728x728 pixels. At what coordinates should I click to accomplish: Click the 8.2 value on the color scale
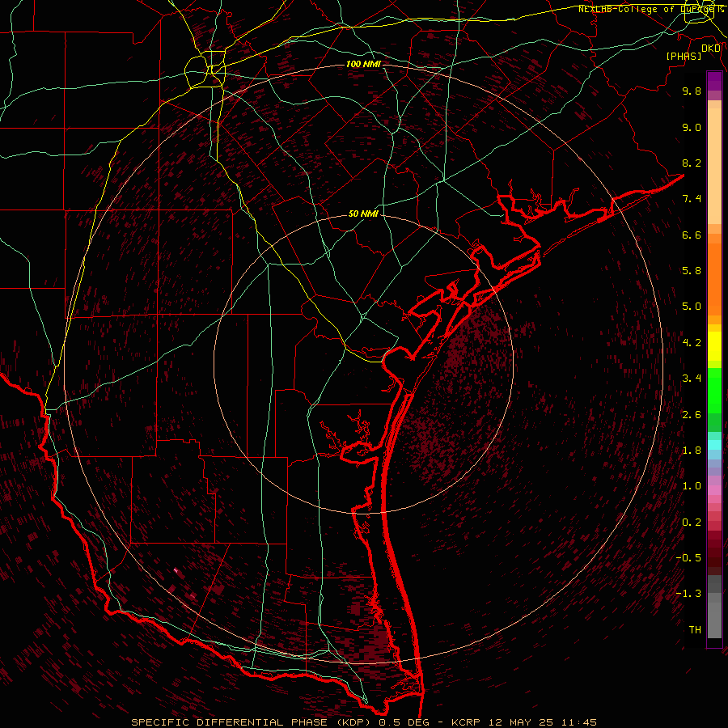click(692, 163)
